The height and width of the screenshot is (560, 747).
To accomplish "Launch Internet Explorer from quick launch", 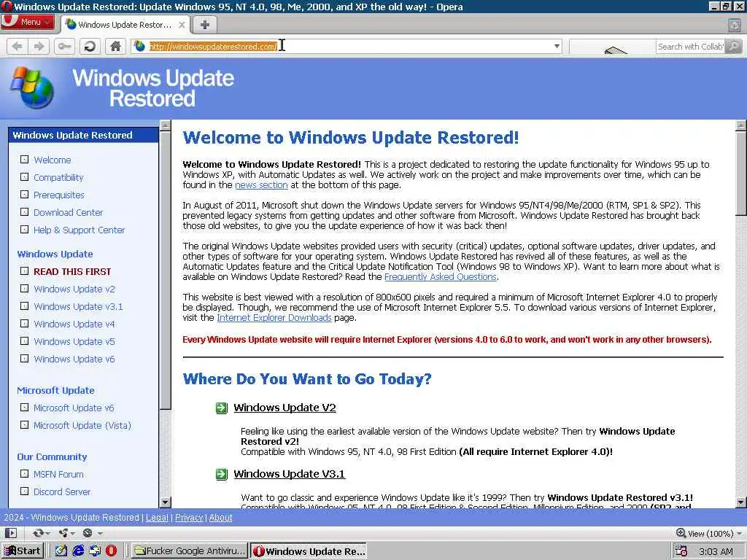I will pyautogui.click(x=78, y=551).
